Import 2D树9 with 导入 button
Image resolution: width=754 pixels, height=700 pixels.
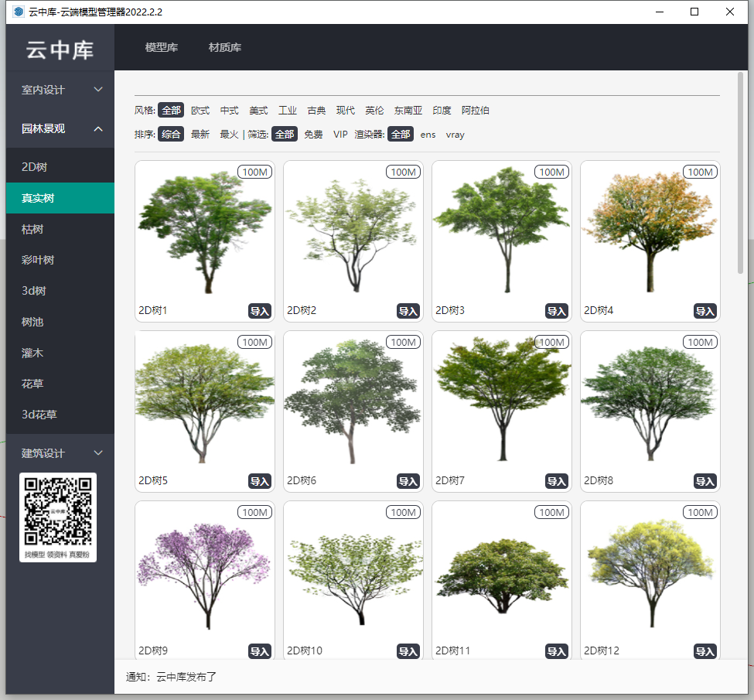[x=260, y=651]
